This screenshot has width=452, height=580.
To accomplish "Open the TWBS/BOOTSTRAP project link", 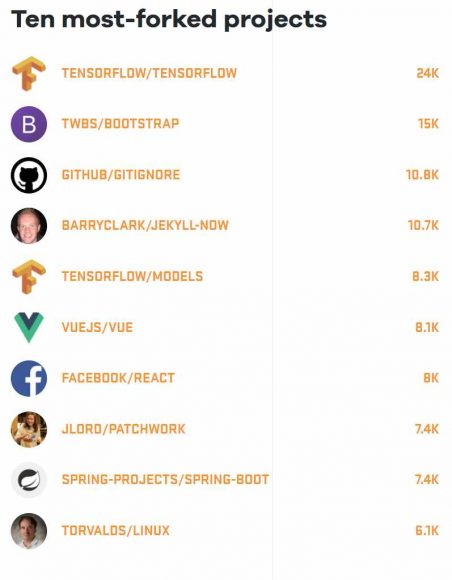I will pyautogui.click(x=120, y=124).
